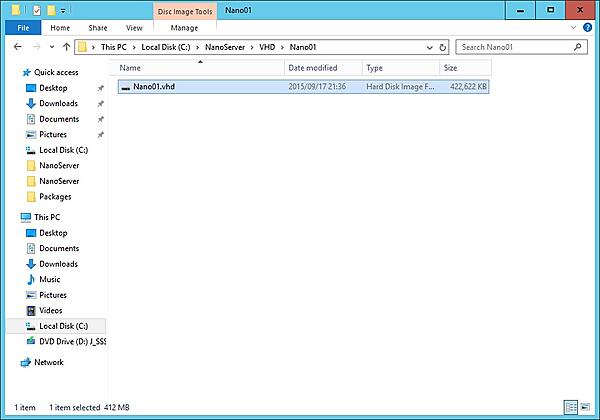Open Desktop under This PC
The width and height of the screenshot is (600, 420).
coord(53,233)
